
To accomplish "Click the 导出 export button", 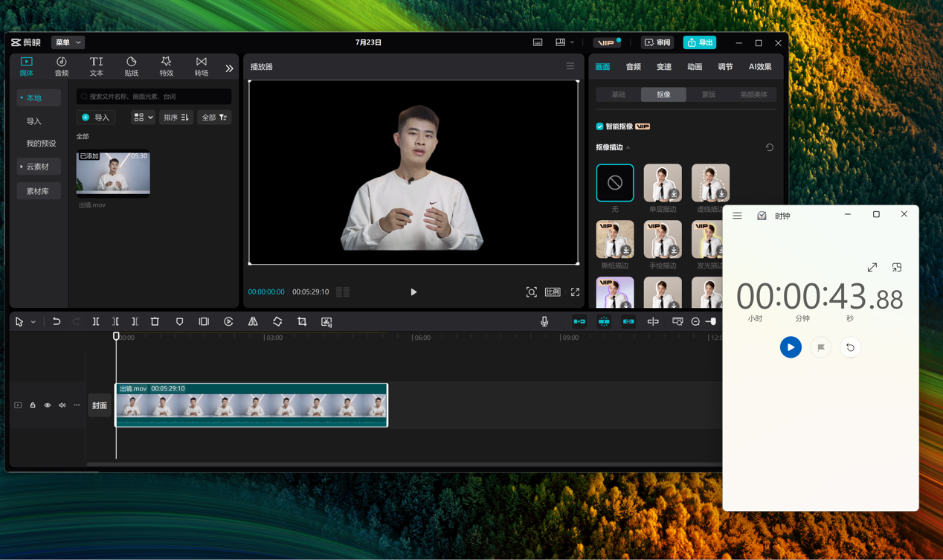I will 699,42.
